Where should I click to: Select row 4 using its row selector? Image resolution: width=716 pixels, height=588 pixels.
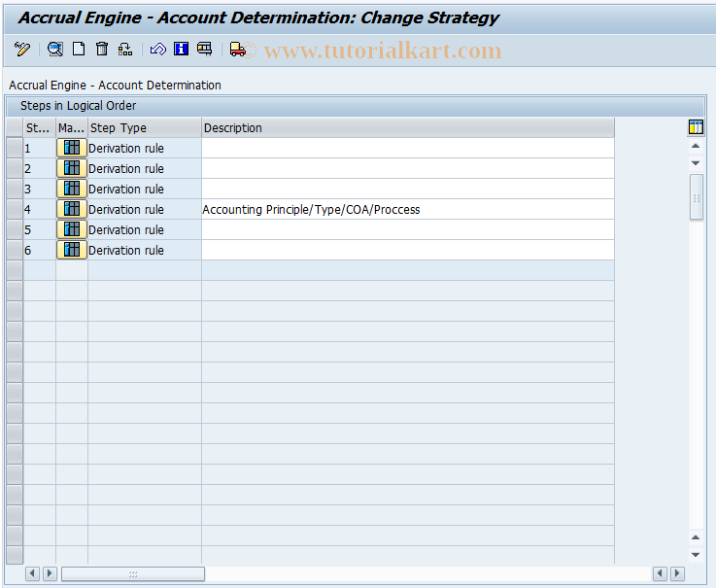(15, 209)
